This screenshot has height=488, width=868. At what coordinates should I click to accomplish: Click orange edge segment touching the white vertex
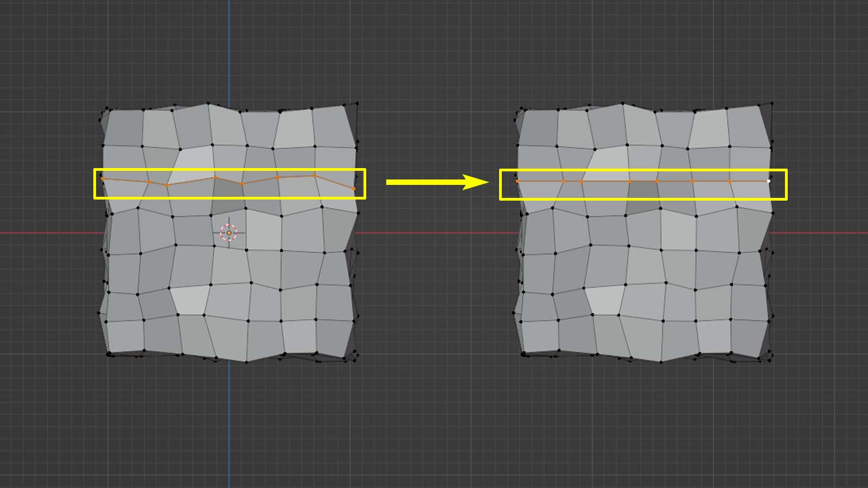[x=749, y=181]
